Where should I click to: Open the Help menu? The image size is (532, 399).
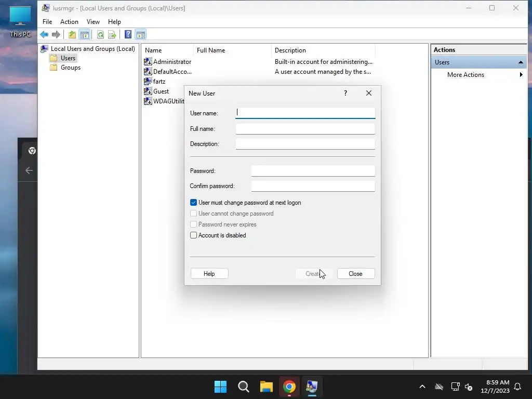114,22
